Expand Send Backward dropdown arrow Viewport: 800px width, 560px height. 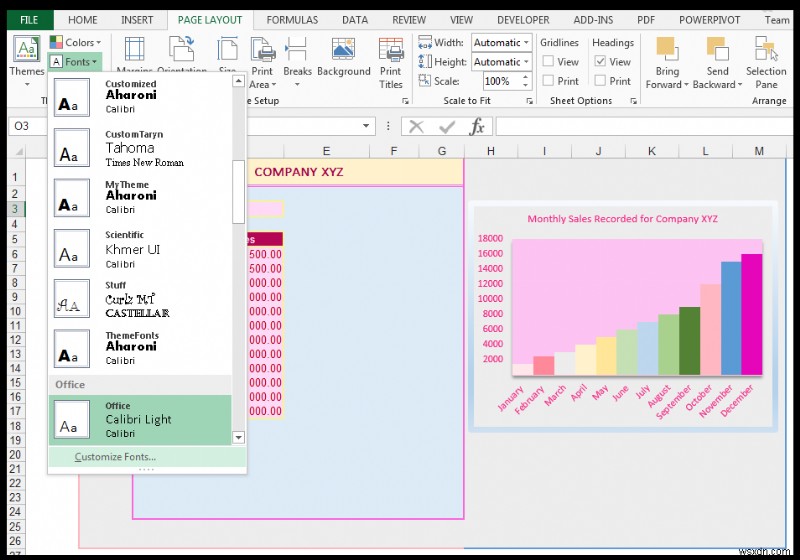coord(740,85)
